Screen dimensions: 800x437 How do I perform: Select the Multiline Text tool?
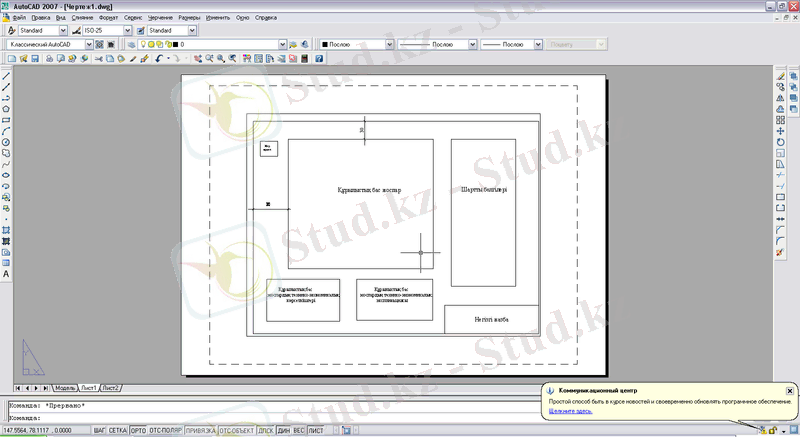[x=6, y=274]
